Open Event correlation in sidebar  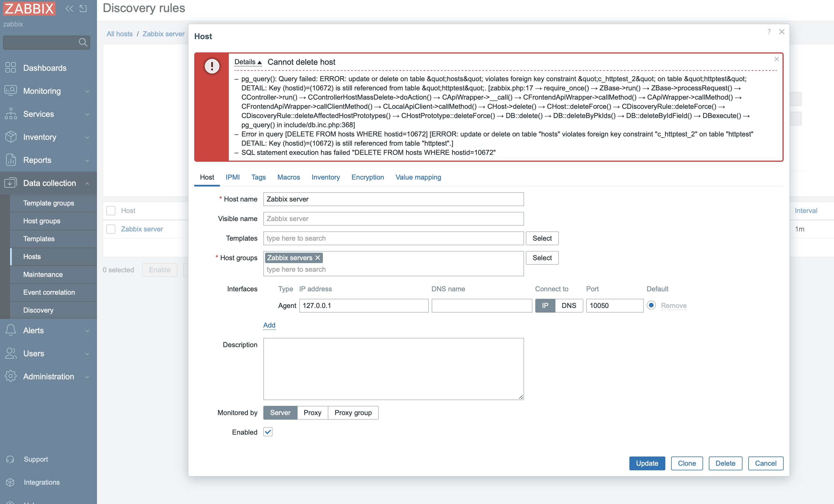coord(53,292)
